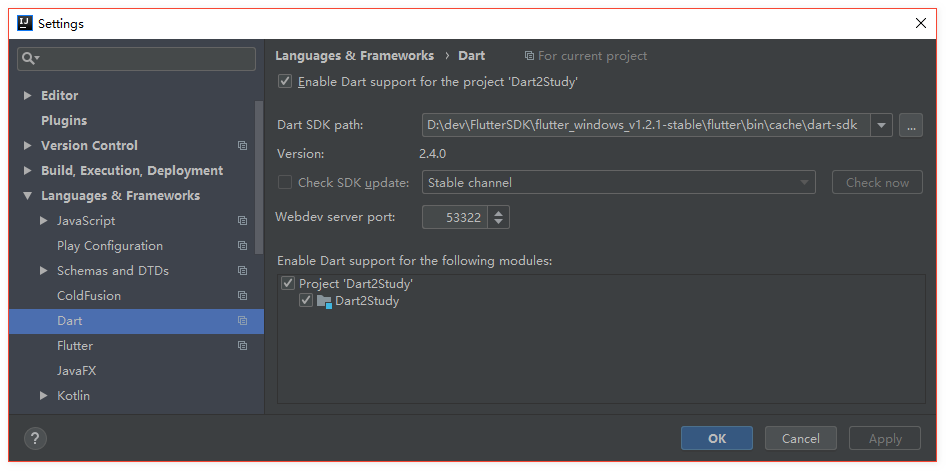This screenshot has width=946, height=471.
Task: Expand Build, Execution, Deployment node
Action: pyautogui.click(x=27, y=171)
